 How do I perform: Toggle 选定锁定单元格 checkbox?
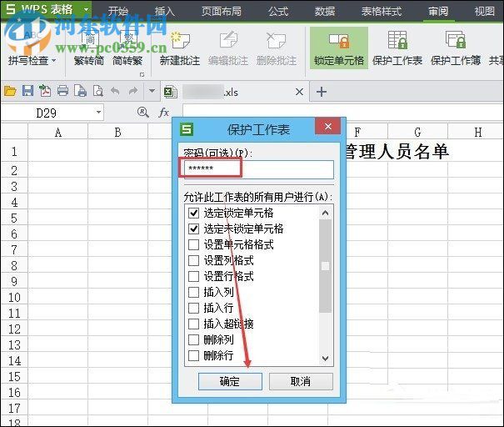[193, 213]
